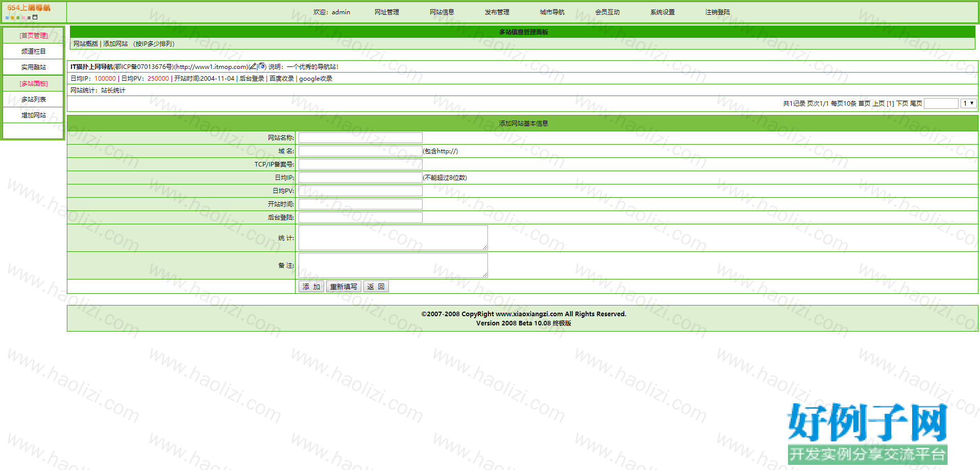Open 实用酷站 in the sidebar

pos(34,67)
